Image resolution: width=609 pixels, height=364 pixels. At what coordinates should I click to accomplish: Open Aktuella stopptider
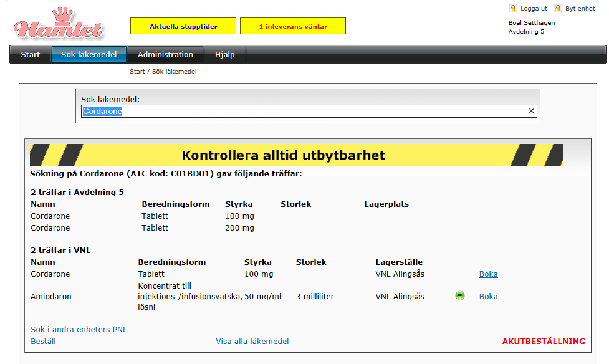pyautogui.click(x=183, y=26)
